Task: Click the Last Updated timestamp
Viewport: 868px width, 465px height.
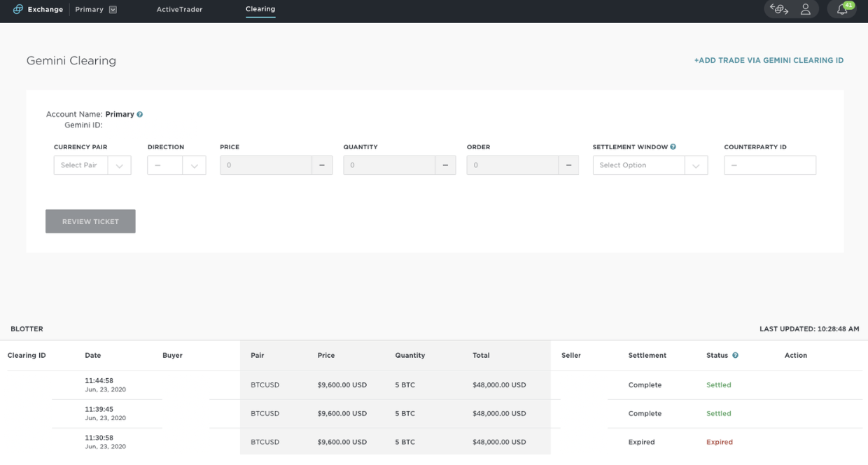Action: (809, 328)
